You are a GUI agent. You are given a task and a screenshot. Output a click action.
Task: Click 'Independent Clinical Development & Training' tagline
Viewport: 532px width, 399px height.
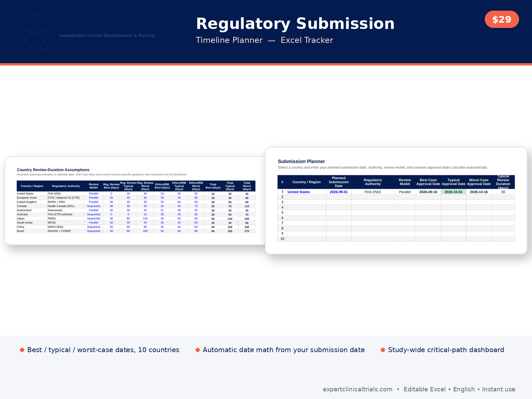(107, 36)
